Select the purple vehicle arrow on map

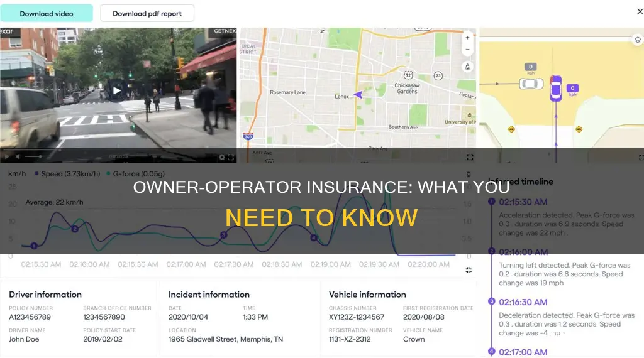click(x=358, y=95)
